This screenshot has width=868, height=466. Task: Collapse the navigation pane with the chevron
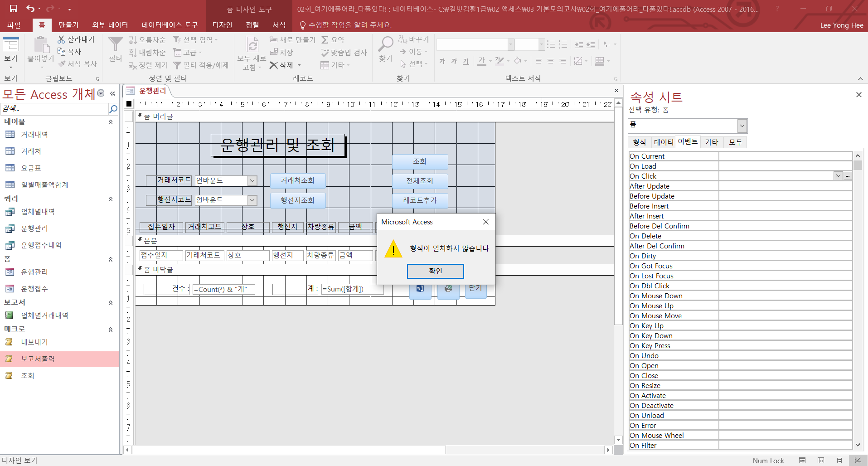tap(112, 94)
